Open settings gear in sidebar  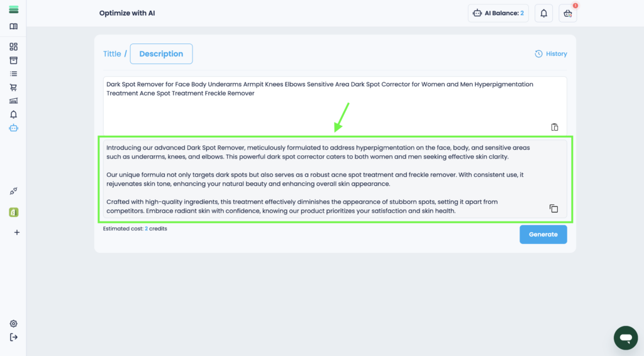point(13,323)
